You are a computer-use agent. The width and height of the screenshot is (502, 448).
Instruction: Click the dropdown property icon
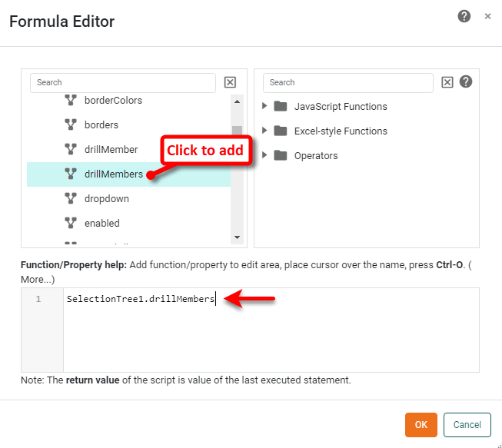pos(71,198)
